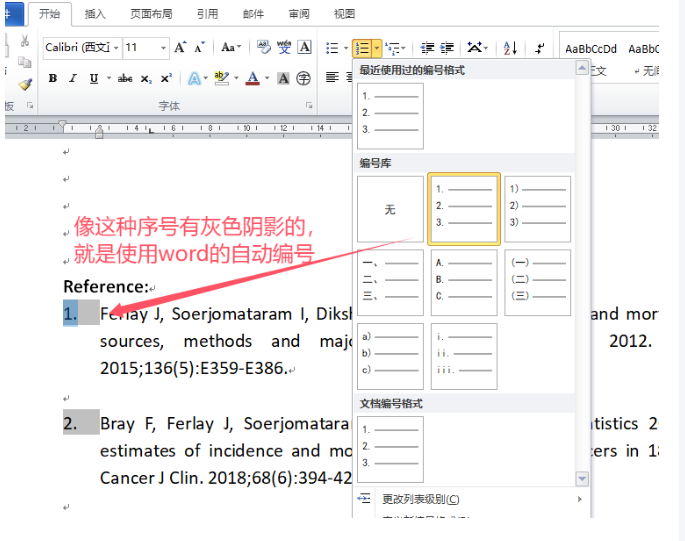
Task: Open the Font dialog launcher
Action: coord(309,105)
